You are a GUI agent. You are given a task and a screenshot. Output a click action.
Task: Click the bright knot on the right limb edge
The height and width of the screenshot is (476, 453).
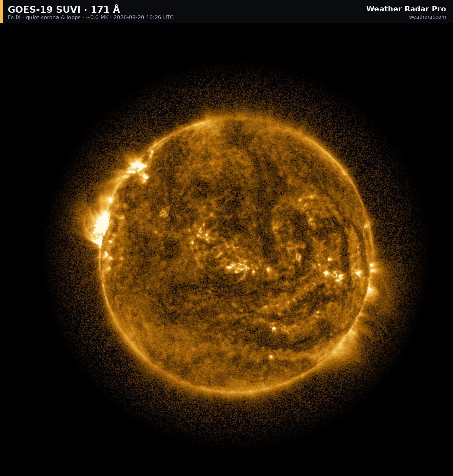tap(372, 265)
